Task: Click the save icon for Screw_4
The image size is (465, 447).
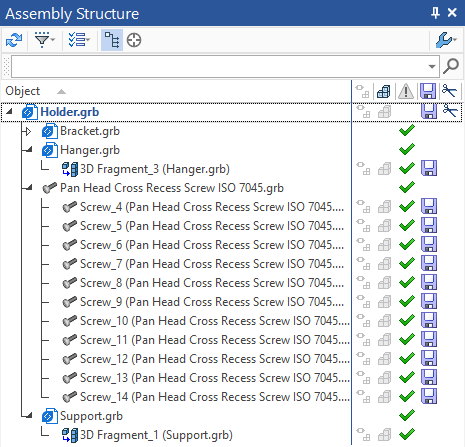Action: tap(429, 206)
